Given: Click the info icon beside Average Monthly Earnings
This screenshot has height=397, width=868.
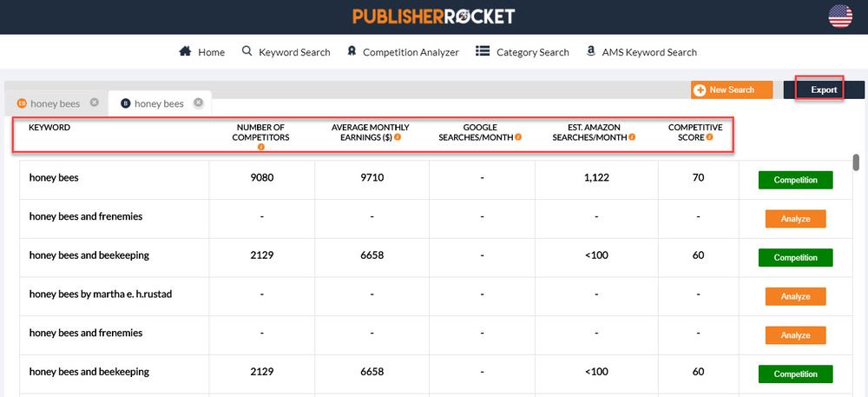Looking at the screenshot, I should coord(398,136).
